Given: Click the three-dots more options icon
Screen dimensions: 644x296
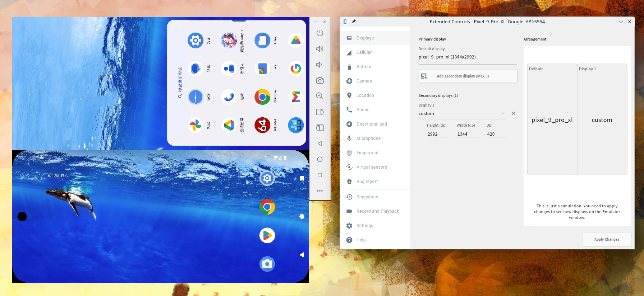Looking at the screenshot, I should (x=319, y=191).
